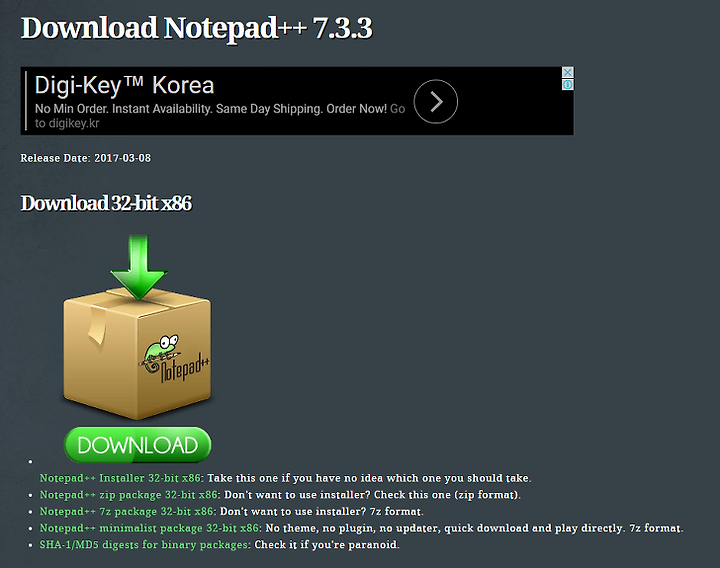Click the 'Check it if you're paranoid' text
Viewport: 720px width, 568px height.
(x=327, y=544)
